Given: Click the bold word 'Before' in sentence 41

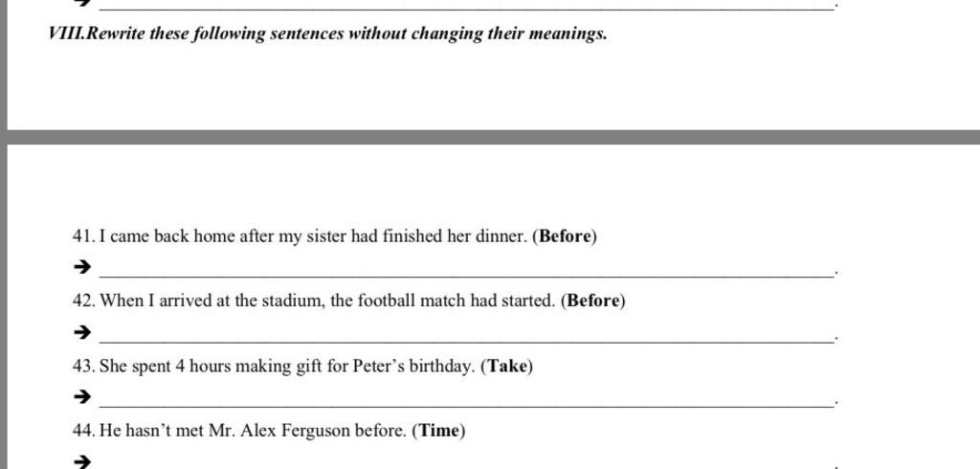Looking at the screenshot, I should coord(565,236).
